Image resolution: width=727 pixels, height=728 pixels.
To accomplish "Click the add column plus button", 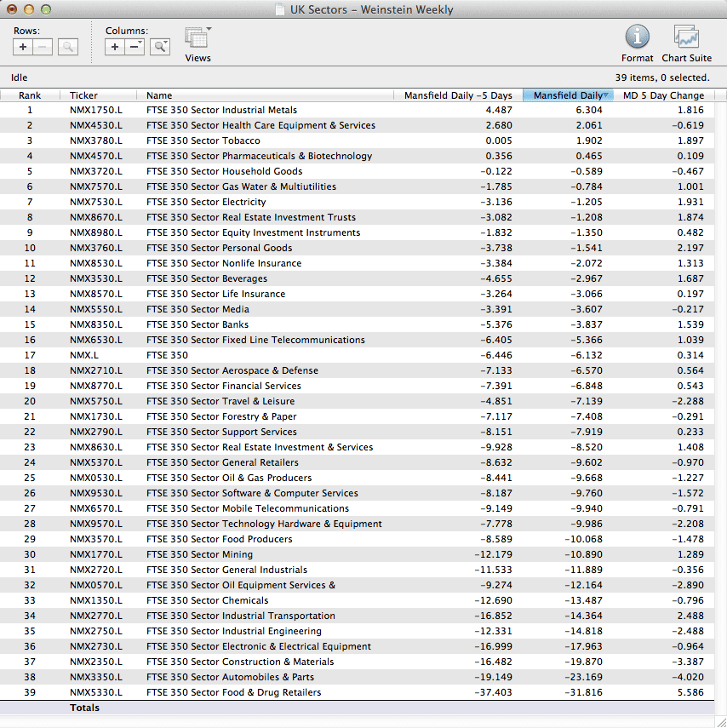I will [115, 48].
